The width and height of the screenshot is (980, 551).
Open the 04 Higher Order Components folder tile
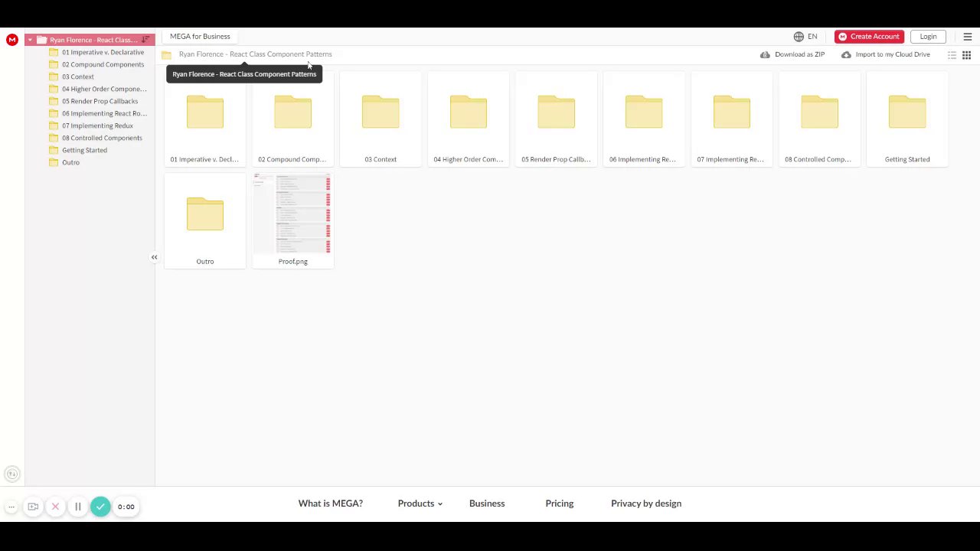469,119
